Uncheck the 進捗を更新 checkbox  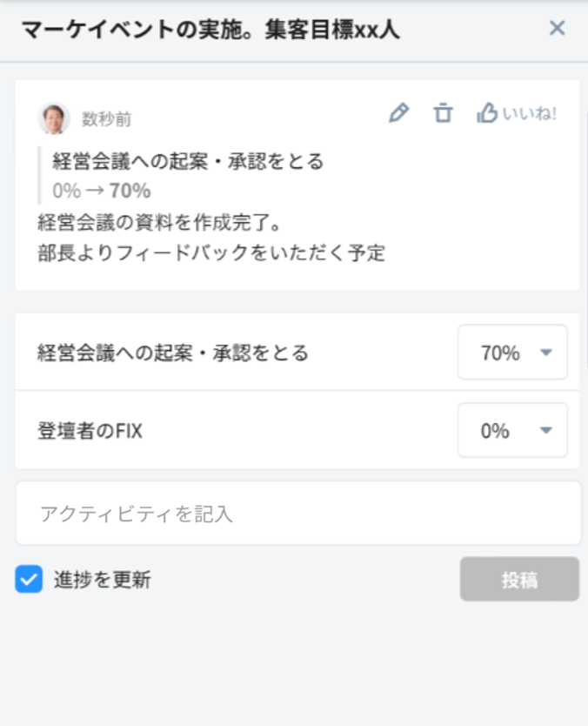(x=29, y=580)
